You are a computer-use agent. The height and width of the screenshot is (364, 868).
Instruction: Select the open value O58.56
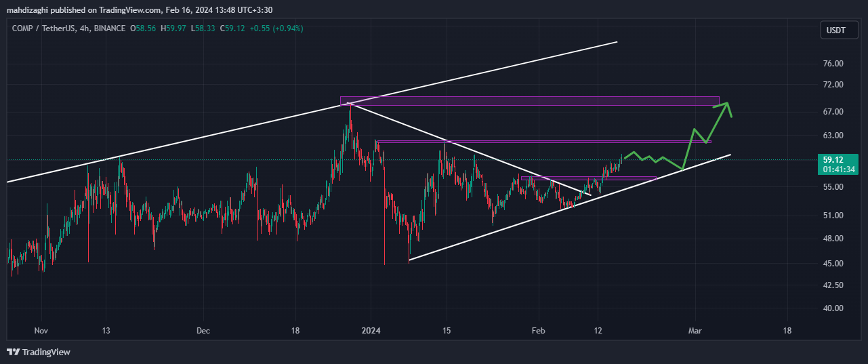pyautogui.click(x=143, y=28)
